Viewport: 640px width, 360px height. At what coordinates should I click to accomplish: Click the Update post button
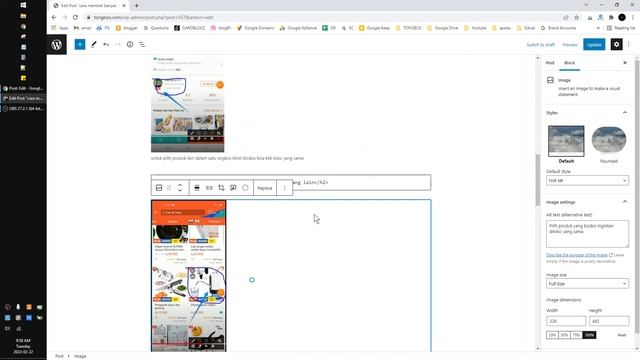point(594,44)
